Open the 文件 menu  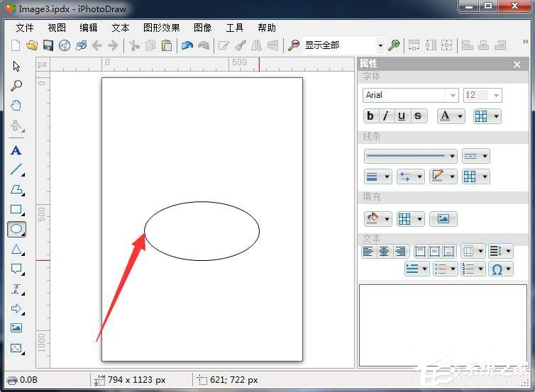(25, 28)
